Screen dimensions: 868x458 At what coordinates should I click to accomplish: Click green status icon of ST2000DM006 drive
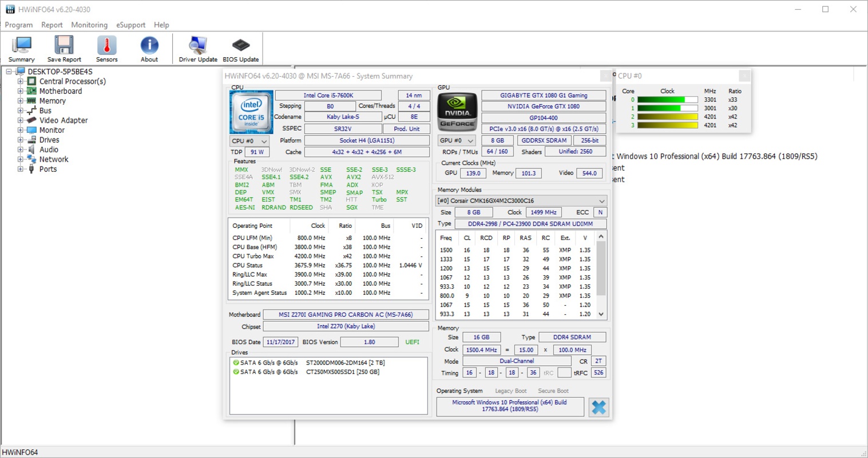[236, 362]
